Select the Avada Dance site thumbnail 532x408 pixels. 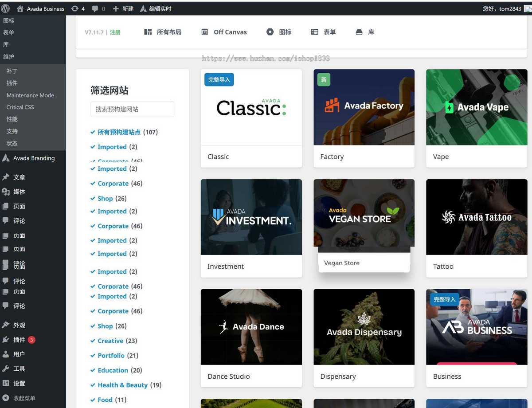[x=251, y=327]
